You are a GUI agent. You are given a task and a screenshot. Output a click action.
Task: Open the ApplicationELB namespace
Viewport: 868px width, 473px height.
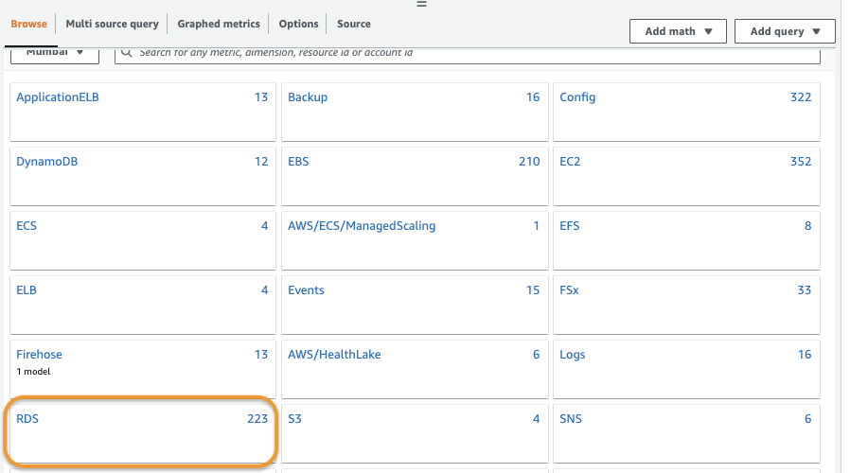click(143, 113)
